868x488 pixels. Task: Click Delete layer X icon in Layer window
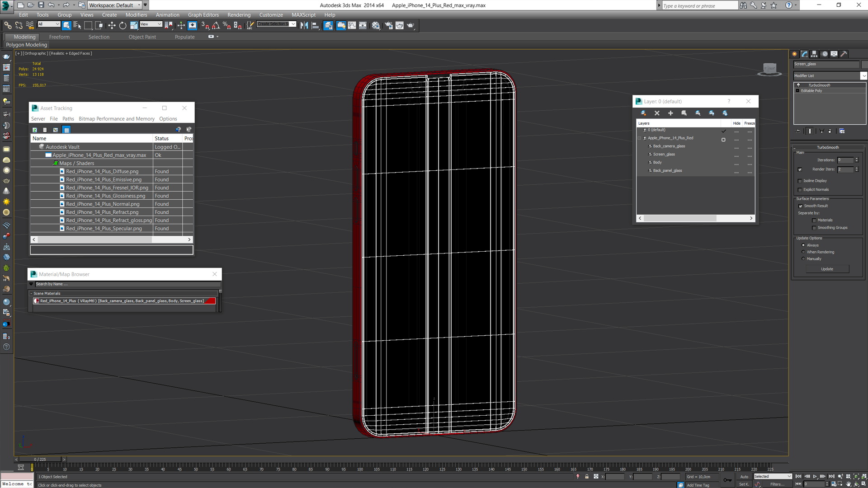(657, 113)
